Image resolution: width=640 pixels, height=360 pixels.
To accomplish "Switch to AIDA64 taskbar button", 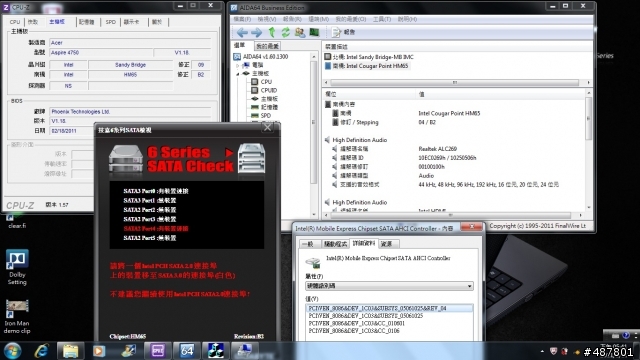I will 187,351.
